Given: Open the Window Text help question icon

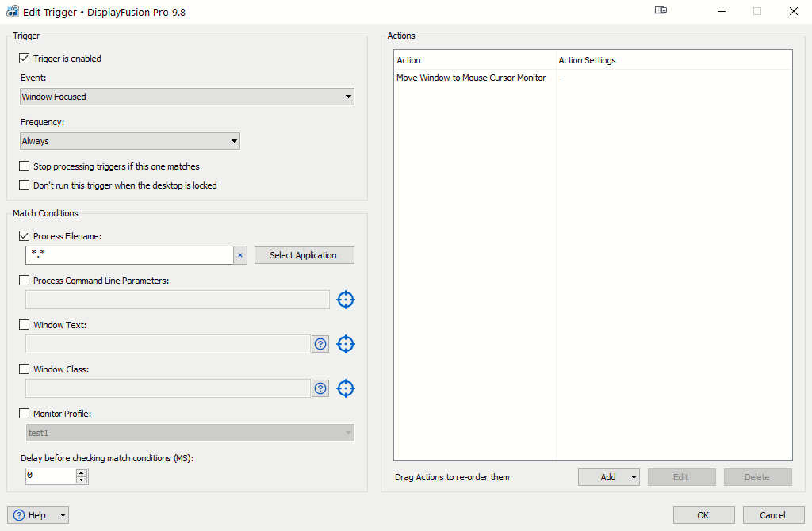Looking at the screenshot, I should click(x=320, y=344).
